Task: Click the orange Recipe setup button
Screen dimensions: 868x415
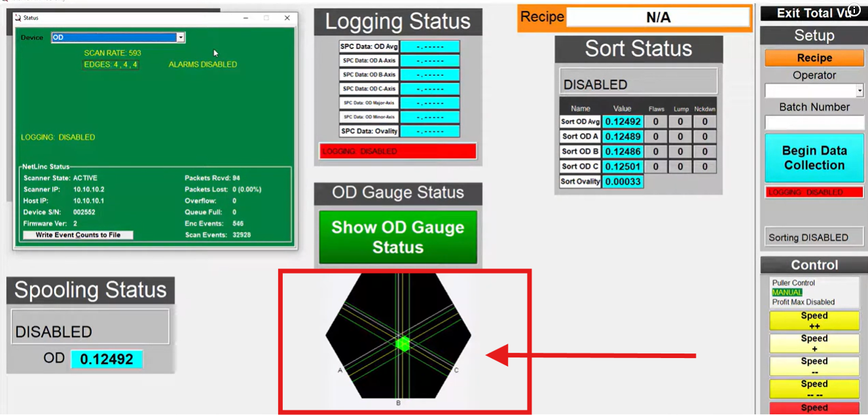Action: [814, 58]
